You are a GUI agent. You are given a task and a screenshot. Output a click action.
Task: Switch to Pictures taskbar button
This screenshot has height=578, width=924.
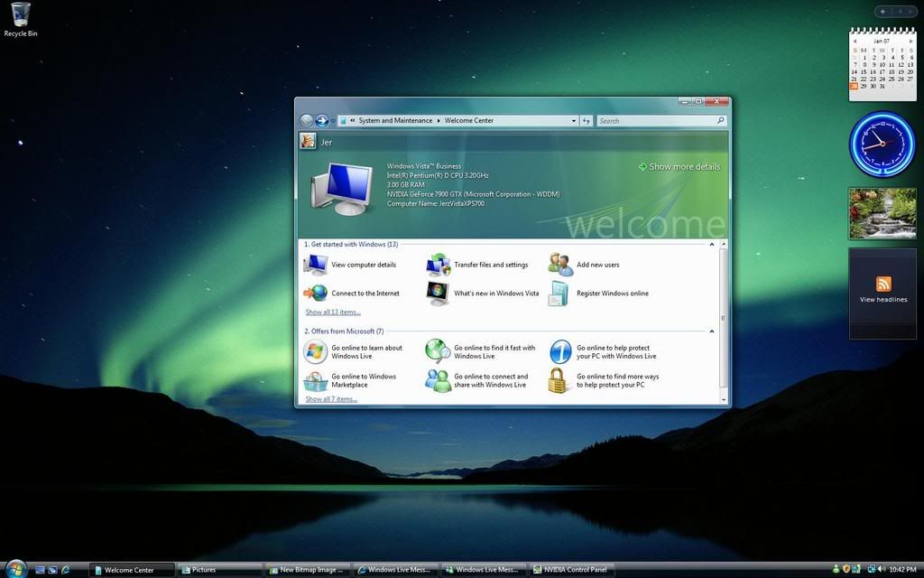pos(220,570)
